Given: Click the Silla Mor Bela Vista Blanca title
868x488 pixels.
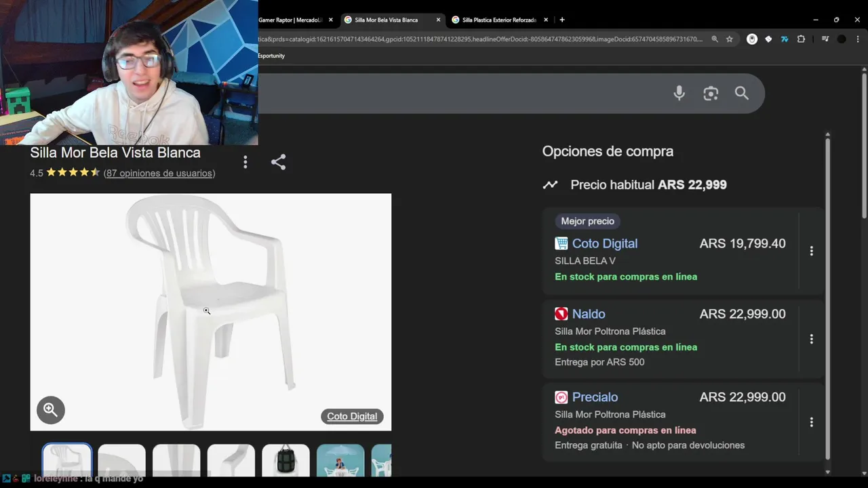Looking at the screenshot, I should coord(115,152).
